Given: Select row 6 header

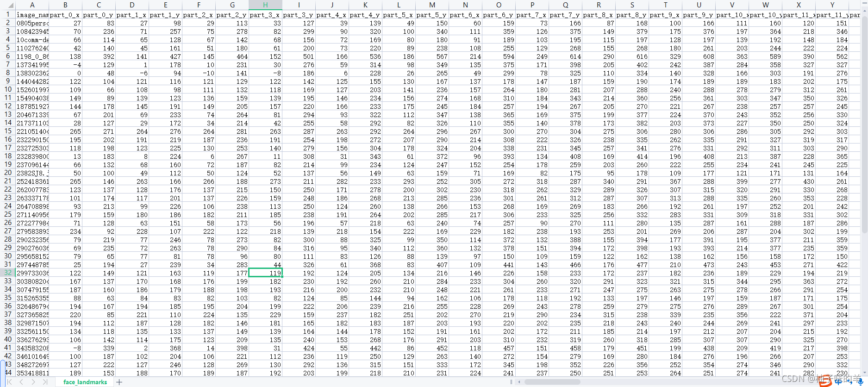Looking at the screenshot, I should click(x=7, y=56).
